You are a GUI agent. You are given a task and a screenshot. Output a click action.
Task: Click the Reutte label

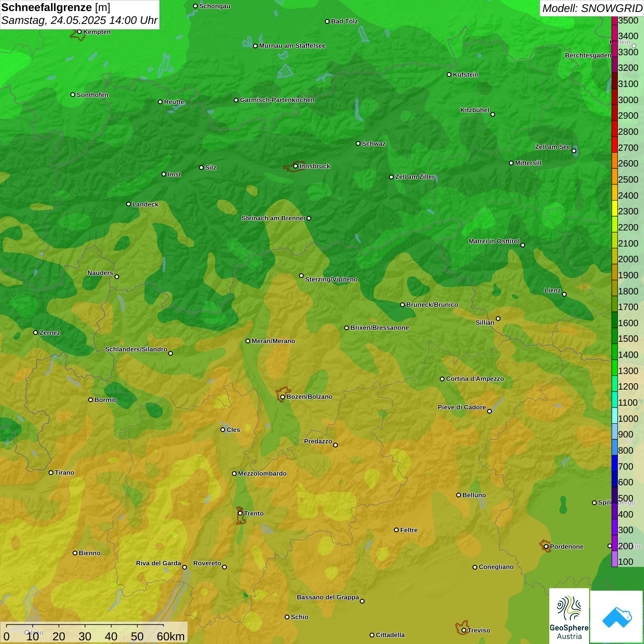coord(174,102)
